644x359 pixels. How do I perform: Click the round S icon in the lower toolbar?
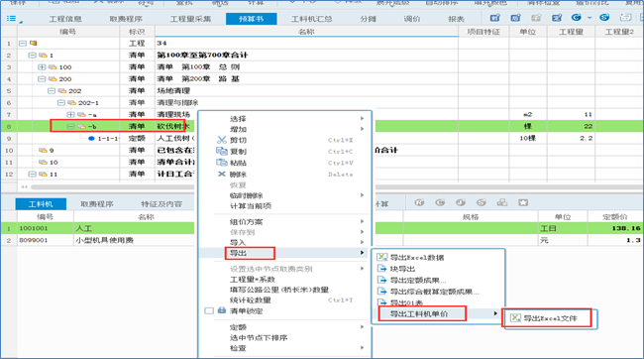pos(482,202)
